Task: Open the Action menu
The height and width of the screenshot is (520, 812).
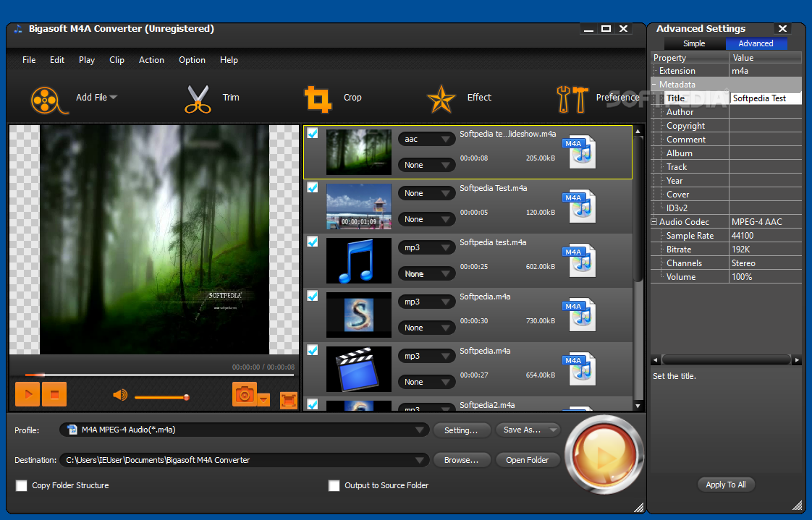Action: click(151, 60)
